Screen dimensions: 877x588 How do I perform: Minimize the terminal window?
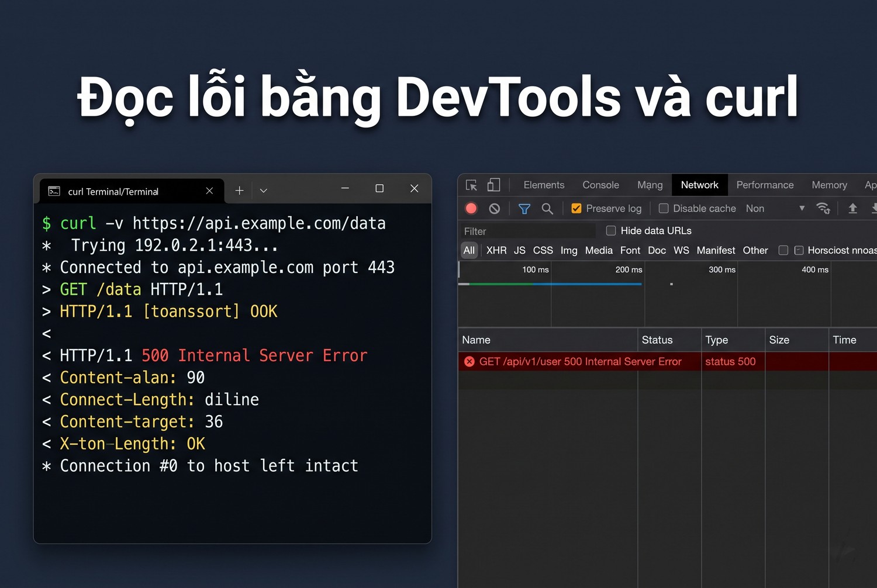[x=345, y=188]
